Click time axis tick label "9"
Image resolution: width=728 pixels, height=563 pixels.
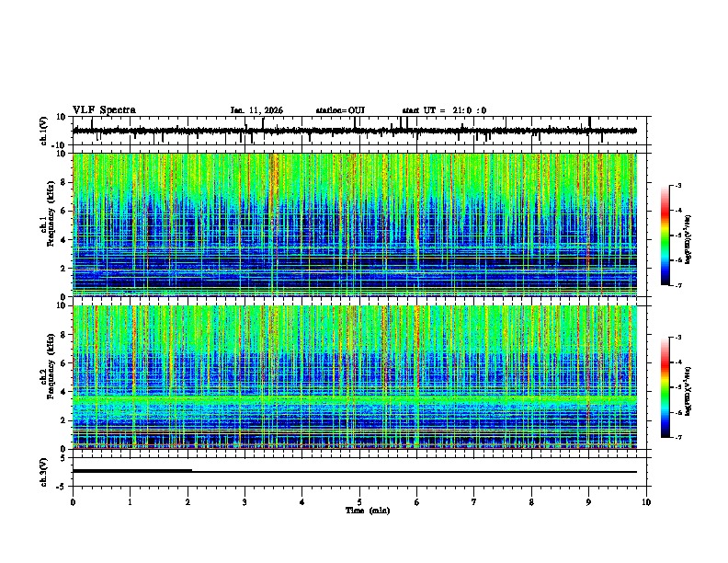pos(588,502)
